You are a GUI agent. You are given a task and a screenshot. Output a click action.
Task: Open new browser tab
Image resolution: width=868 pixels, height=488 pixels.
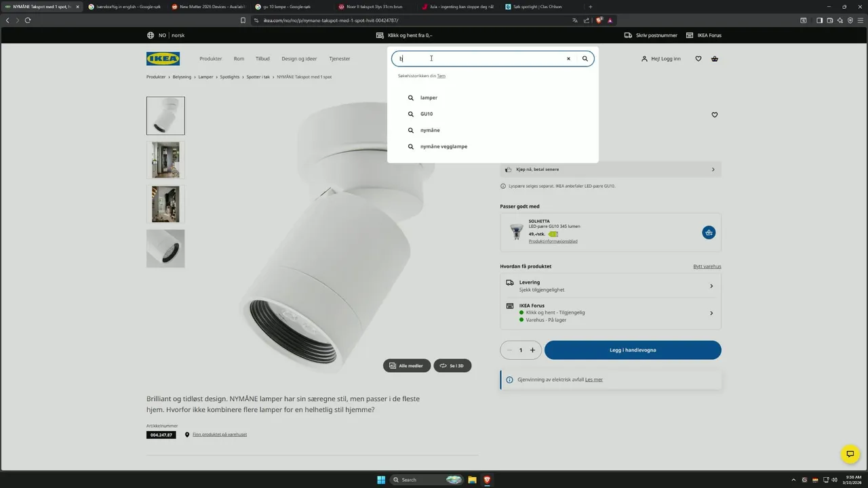pos(590,7)
